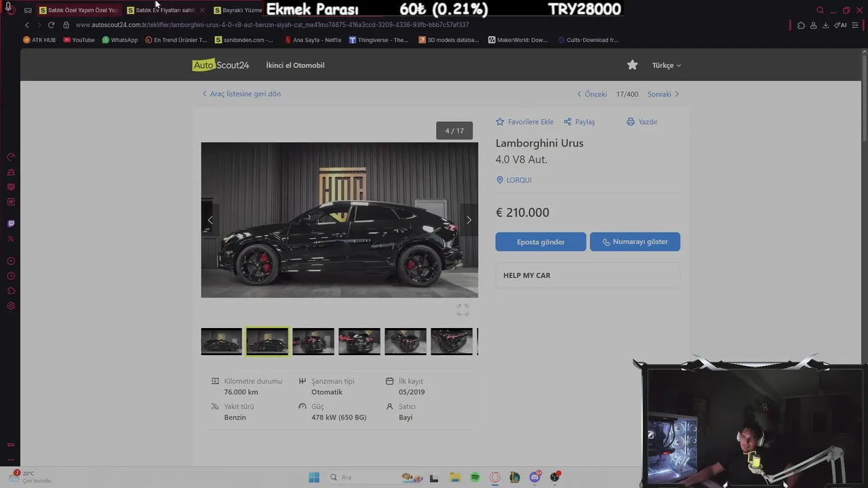Share the listing with Paylaş

(579, 122)
